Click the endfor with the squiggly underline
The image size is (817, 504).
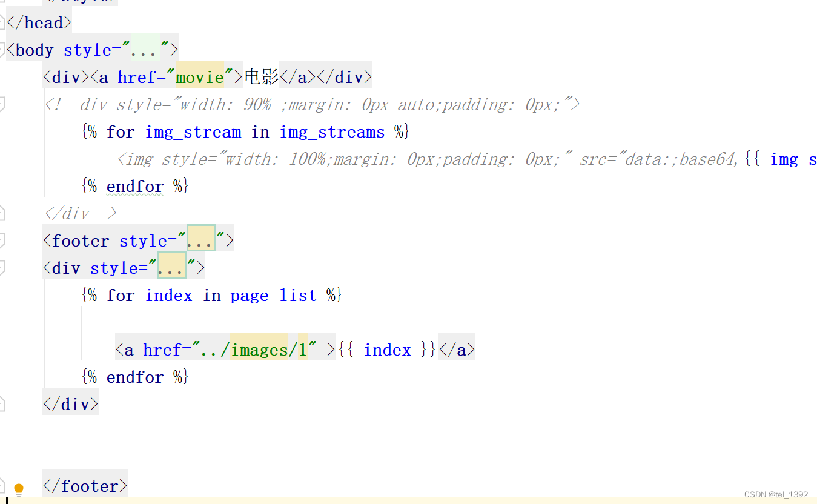(x=135, y=187)
